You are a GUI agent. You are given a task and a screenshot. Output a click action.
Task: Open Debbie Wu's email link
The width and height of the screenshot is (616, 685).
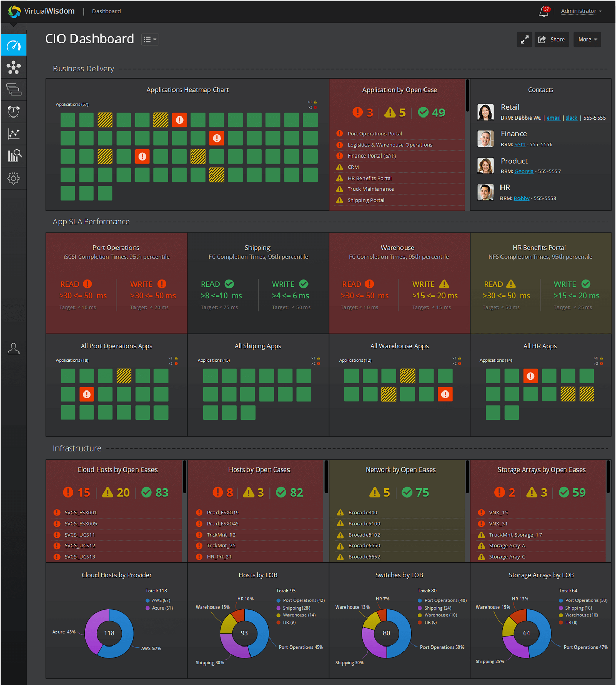pos(553,118)
